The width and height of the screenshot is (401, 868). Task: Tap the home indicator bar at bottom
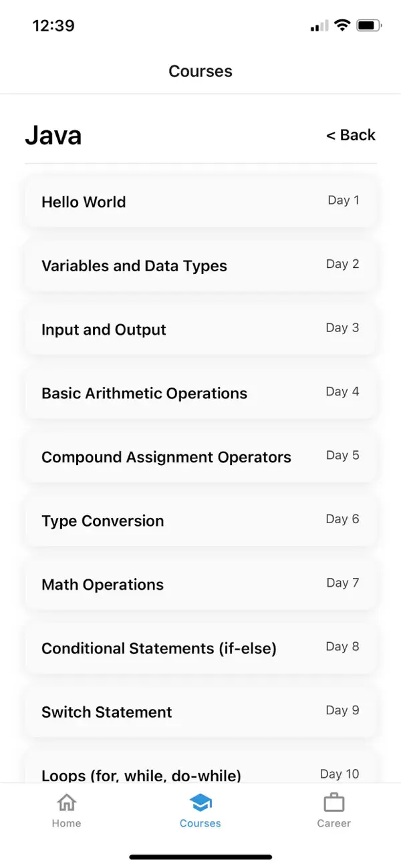[x=200, y=857]
